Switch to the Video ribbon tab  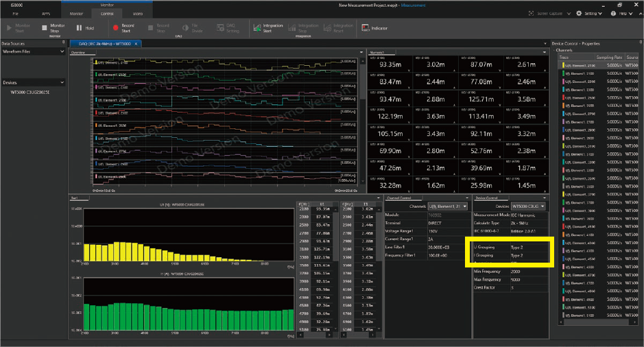tap(138, 13)
